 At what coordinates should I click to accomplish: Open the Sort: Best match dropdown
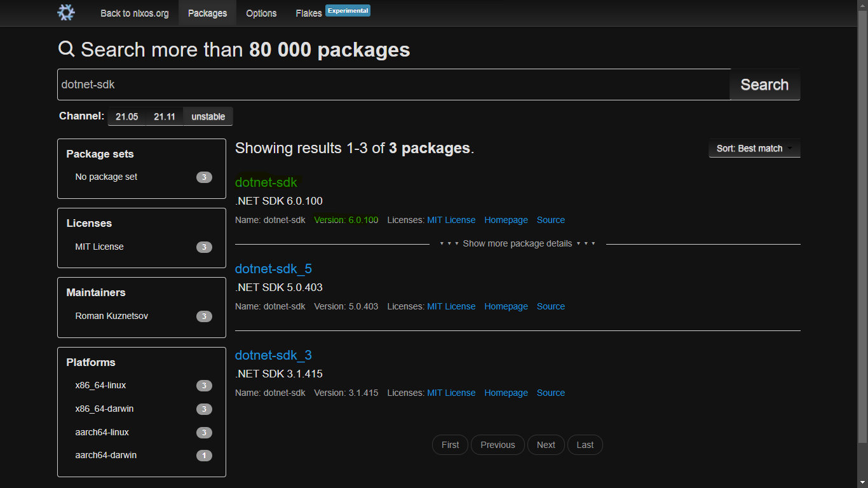pos(754,148)
